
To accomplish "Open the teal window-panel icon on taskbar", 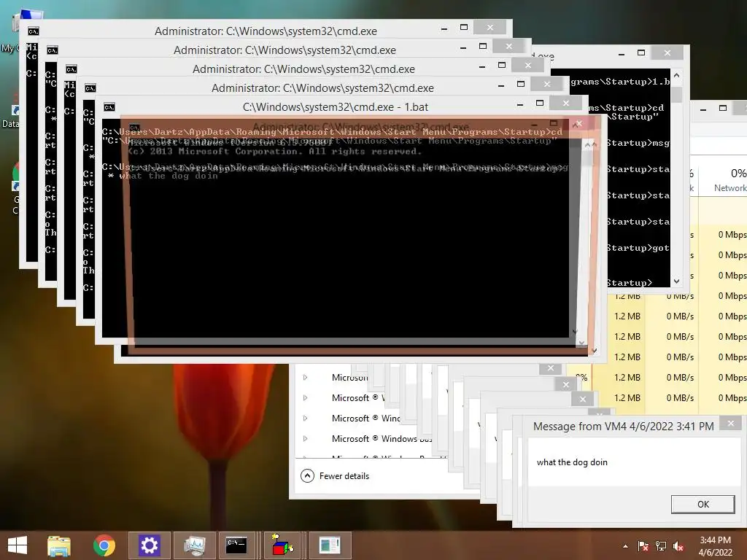I will pos(330,545).
